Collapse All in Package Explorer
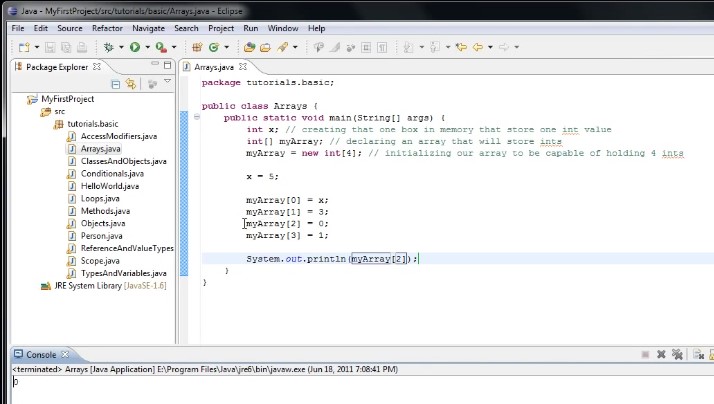Screen dimensions: 714x404 (x=117, y=85)
